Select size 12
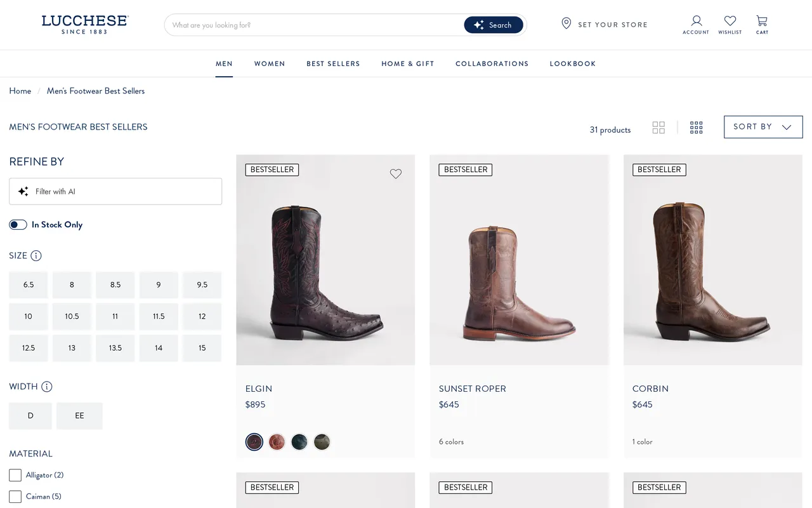This screenshot has width=812, height=508. (202, 316)
